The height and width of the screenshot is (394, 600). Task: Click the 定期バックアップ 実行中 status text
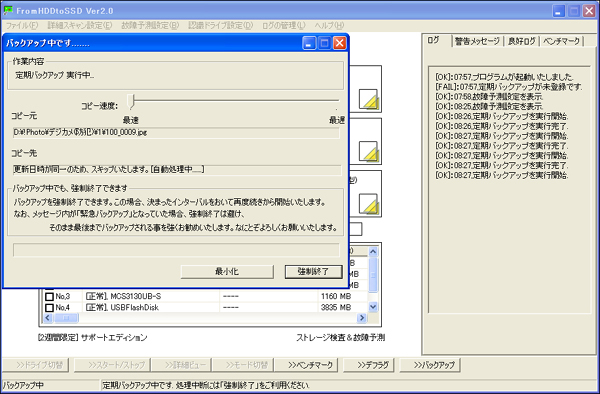[x=55, y=75]
